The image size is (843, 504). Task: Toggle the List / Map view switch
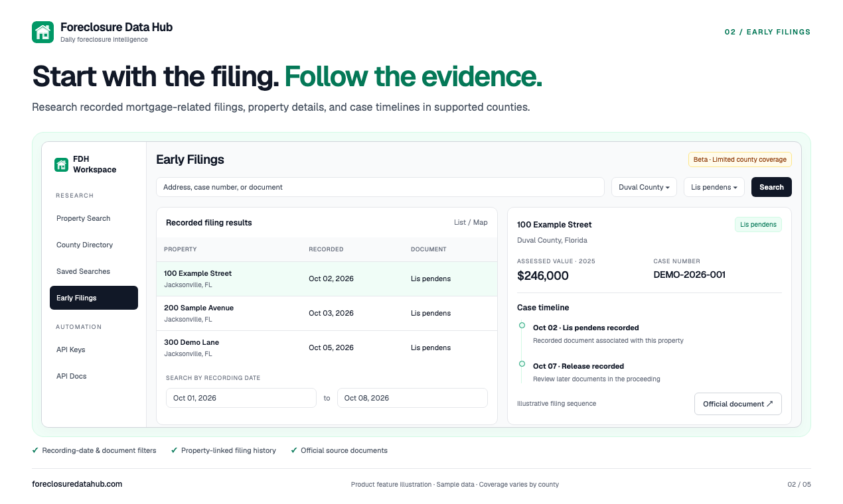click(x=471, y=223)
